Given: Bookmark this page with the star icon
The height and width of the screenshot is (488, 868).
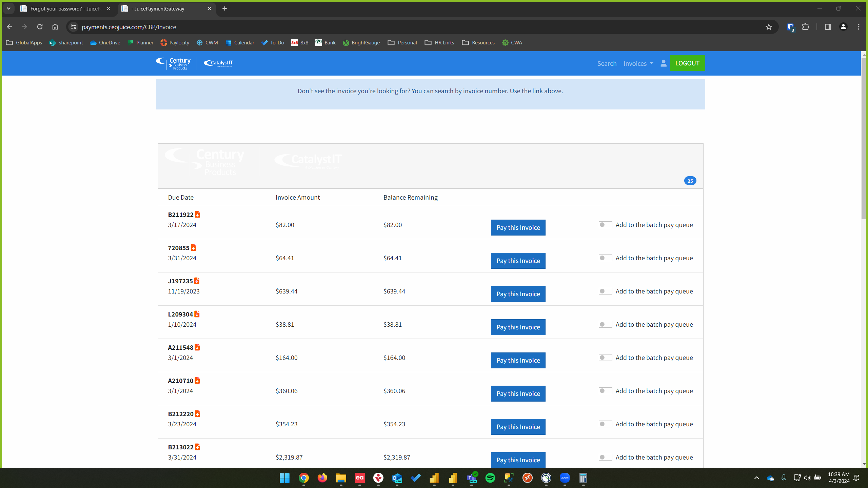Looking at the screenshot, I should coord(769,27).
